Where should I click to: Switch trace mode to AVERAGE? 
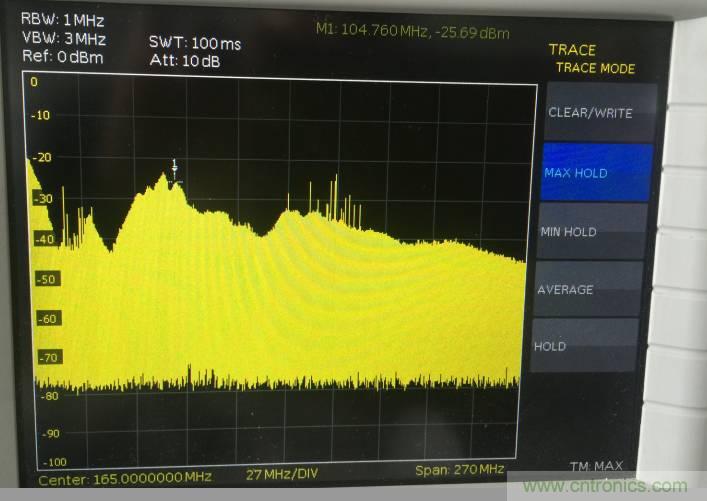pyautogui.click(x=565, y=290)
